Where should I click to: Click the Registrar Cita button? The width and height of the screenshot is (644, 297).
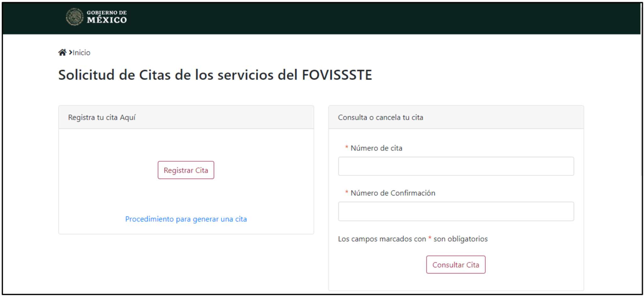click(x=186, y=170)
